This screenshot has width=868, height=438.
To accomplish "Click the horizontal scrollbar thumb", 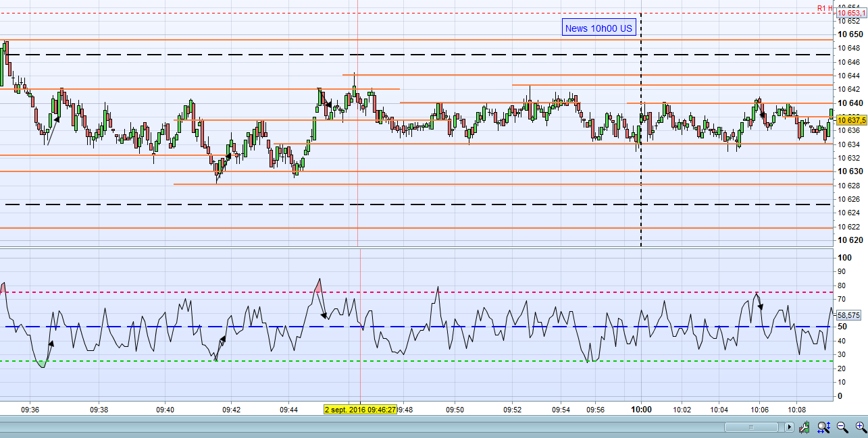I will click(x=750, y=427).
